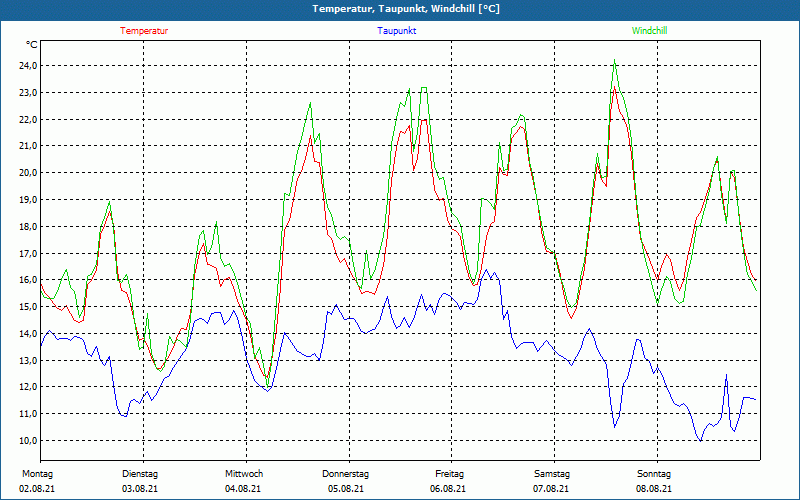Click the 15,0 y-axis value

[x=28, y=307]
